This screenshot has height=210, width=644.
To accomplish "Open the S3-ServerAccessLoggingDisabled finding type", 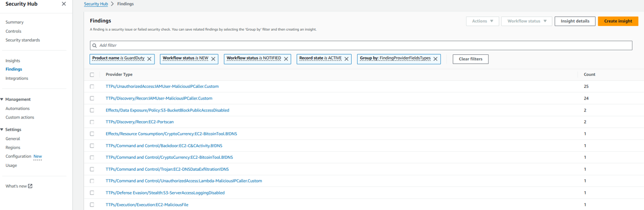I will tap(165, 193).
